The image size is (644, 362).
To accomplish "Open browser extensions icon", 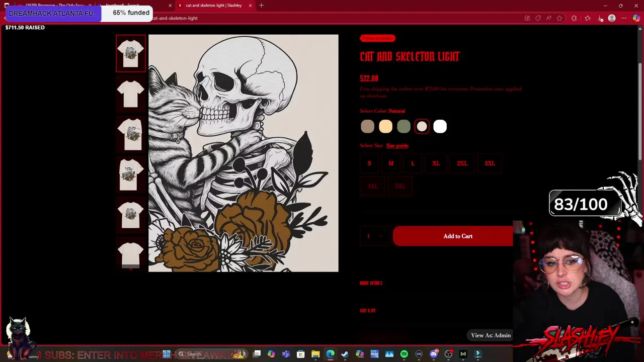I will click(x=574, y=18).
